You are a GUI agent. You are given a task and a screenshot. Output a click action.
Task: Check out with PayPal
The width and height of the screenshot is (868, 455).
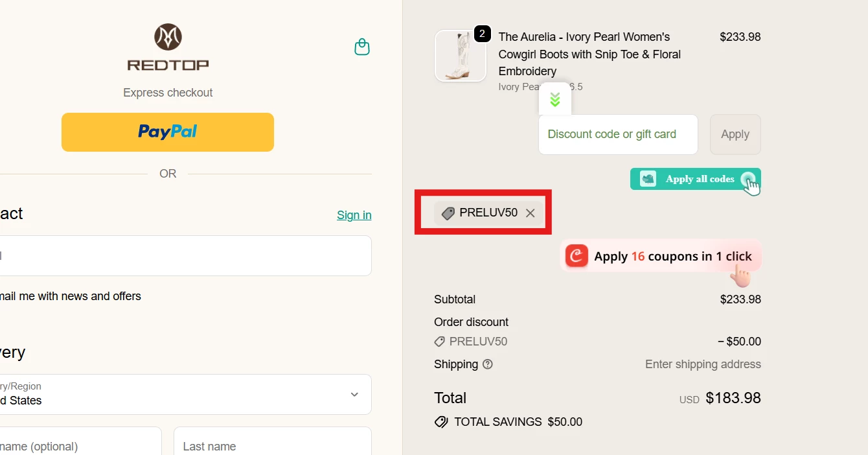pos(167,132)
